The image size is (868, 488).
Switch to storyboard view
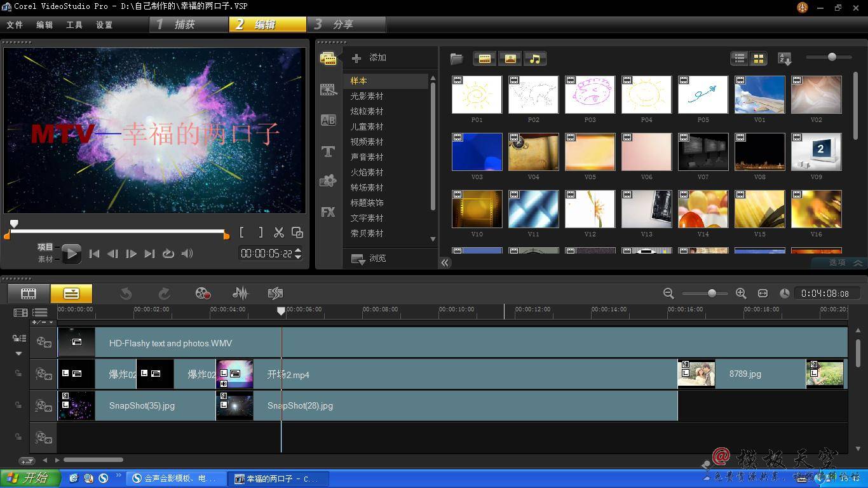click(29, 293)
